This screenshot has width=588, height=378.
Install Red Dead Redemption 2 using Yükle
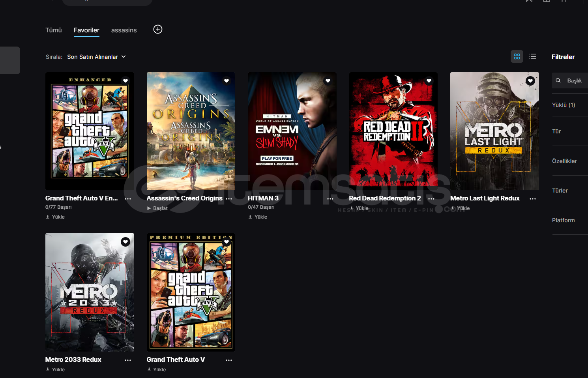click(359, 208)
